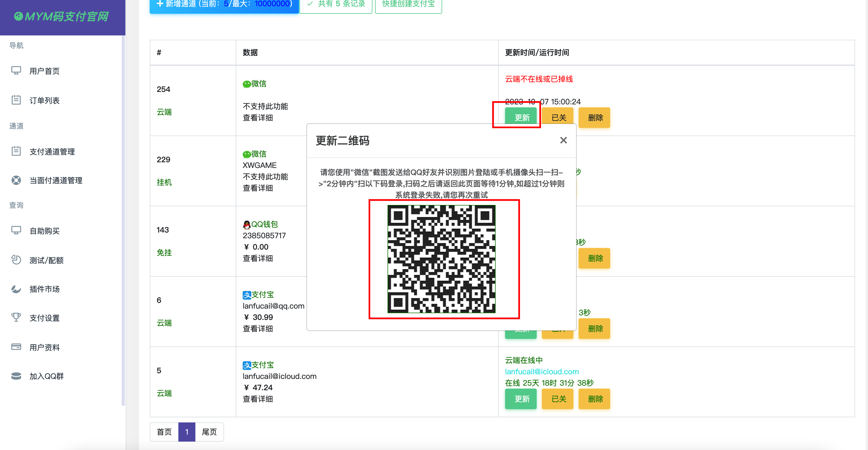Click 删除 button in row 254

click(595, 117)
